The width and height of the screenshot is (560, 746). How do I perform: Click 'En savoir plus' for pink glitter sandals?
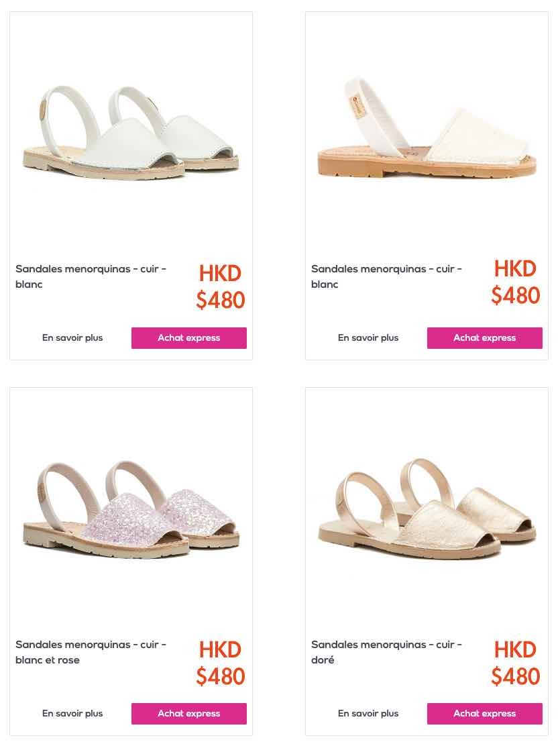[72, 713]
